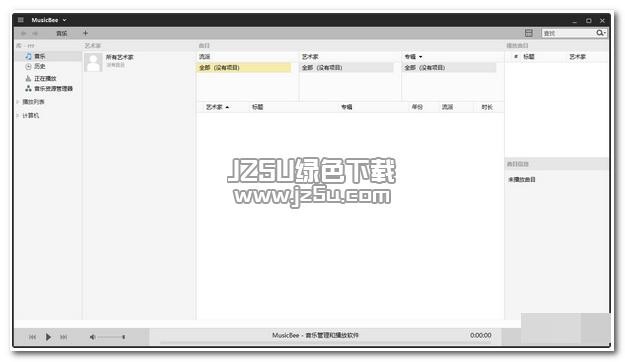Expand the 播放列表 tree node
Image resolution: width=625 pixels, height=362 pixels.
click(x=18, y=102)
